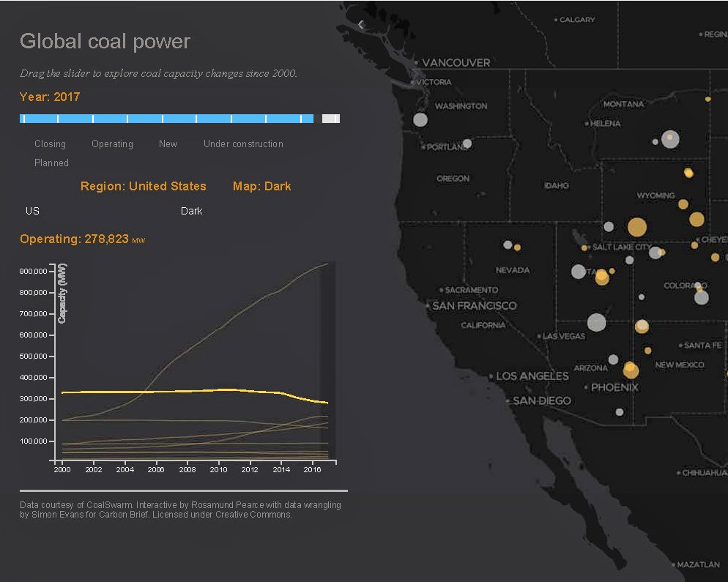
Task: Click the Sacramento label on the map
Action: [471, 290]
